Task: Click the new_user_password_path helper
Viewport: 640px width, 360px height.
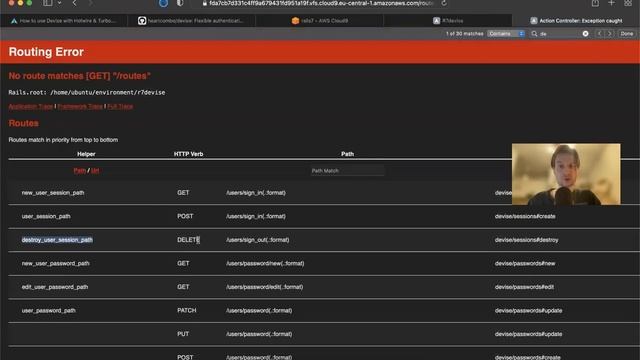Action: coord(56,263)
